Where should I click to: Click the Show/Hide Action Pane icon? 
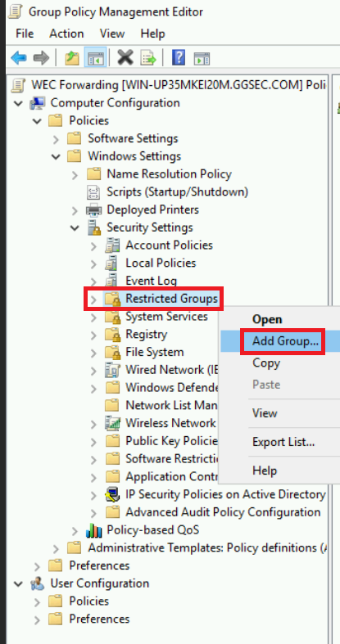(x=202, y=57)
